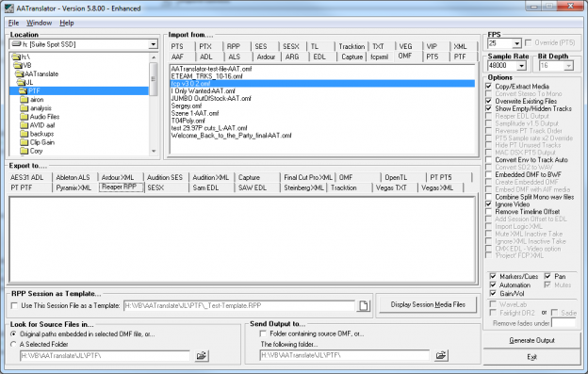The image size is (588, 374).
Task: Click the AVID aaf folder icon
Action: tap(24, 125)
